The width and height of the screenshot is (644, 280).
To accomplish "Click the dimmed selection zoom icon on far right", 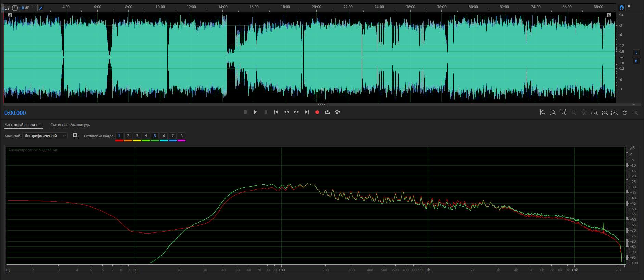I will pos(635,112).
